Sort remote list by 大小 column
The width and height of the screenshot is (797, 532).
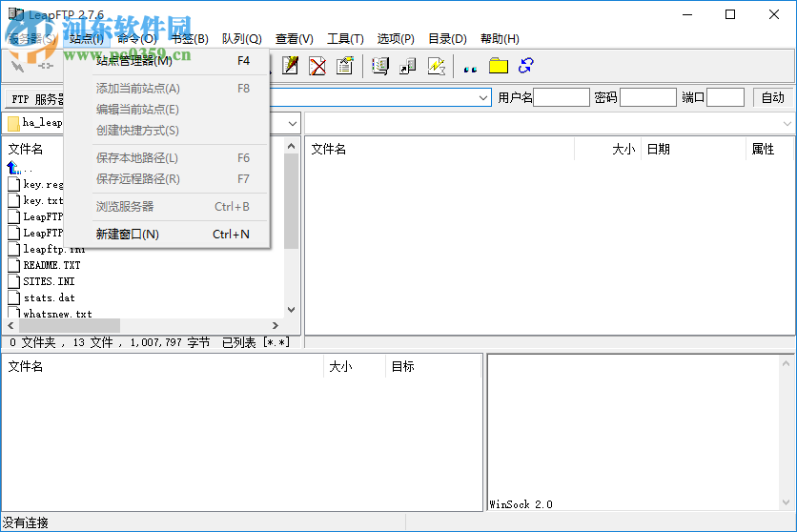pos(608,149)
